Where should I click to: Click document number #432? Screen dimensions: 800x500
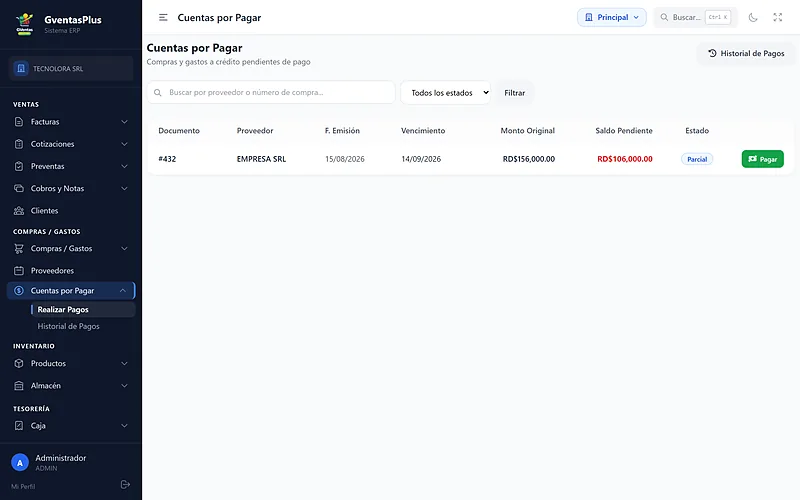click(167, 159)
